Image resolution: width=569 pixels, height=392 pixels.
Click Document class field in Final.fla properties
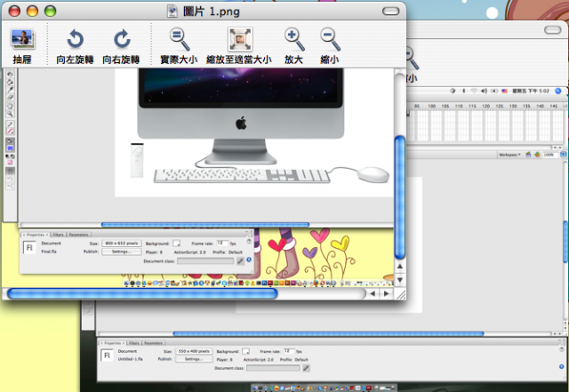[x=205, y=261]
